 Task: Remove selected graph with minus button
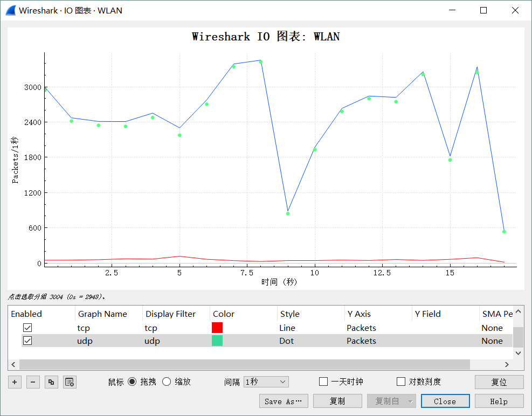(33, 382)
